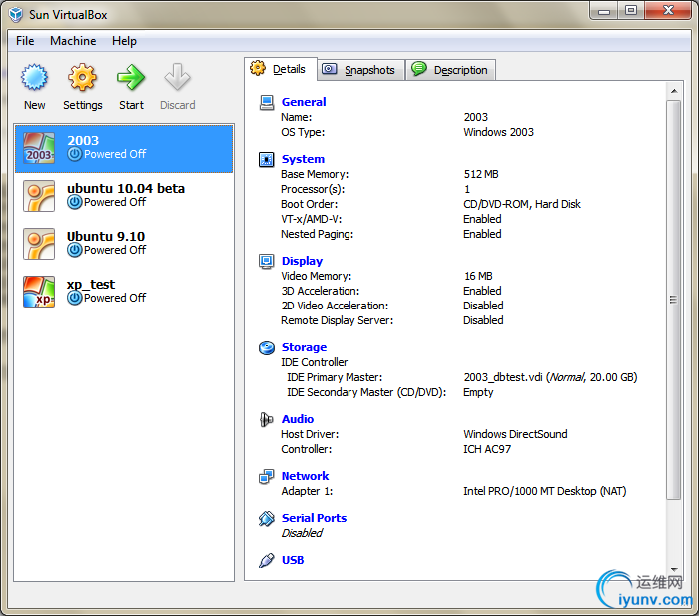This screenshot has height=616, width=699.
Task: Click the Nested Paging label
Action: click(x=317, y=234)
